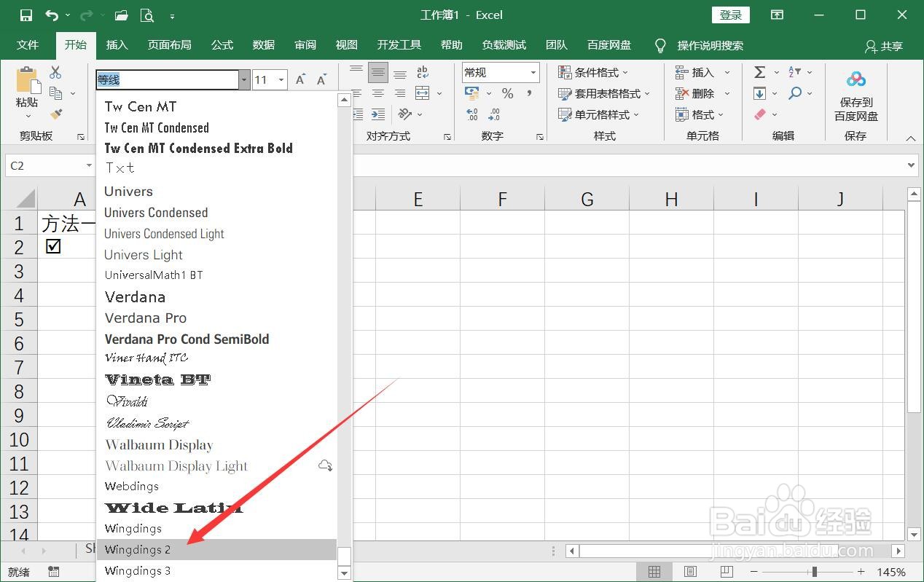Screen dimensions: 924x582
Task: Switch to the 页面布局 tab
Action: 169,45
